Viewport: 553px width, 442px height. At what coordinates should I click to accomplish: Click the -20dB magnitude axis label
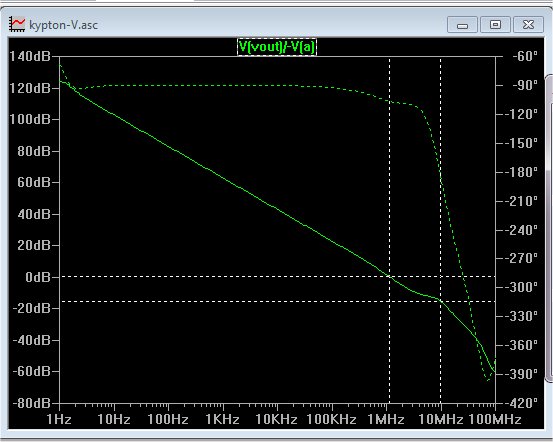pyautogui.click(x=32, y=308)
